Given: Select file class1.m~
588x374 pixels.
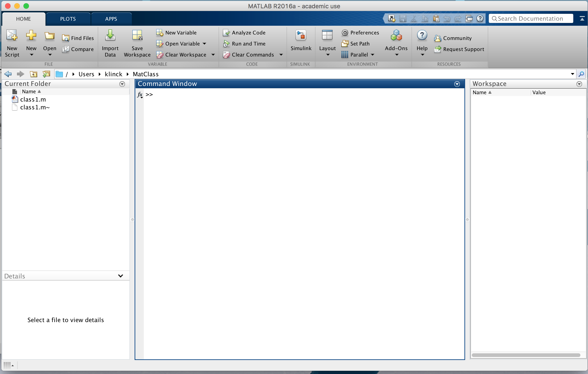Looking at the screenshot, I should [35, 107].
